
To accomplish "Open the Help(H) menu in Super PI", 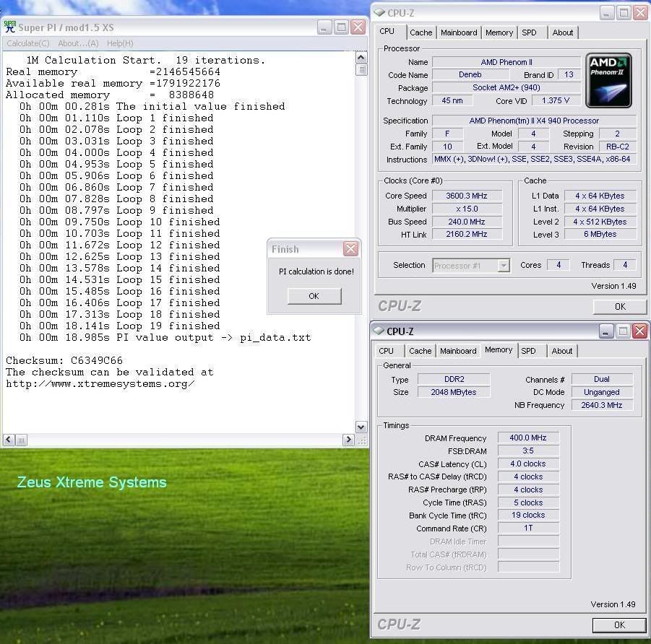I will [120, 43].
